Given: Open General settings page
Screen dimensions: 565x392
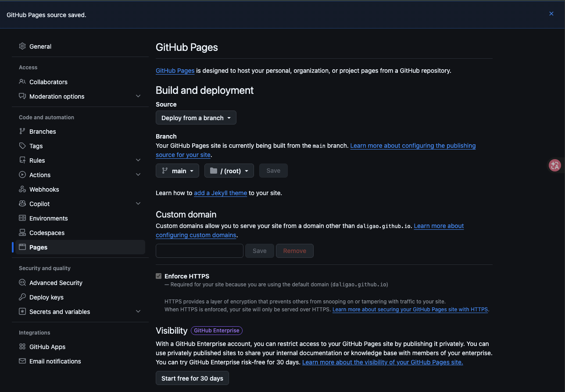Looking at the screenshot, I should point(80,46).
